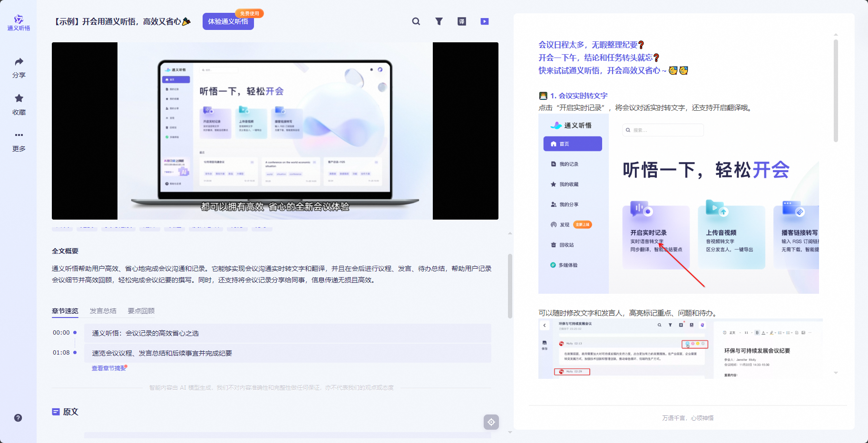Switch to the 发言总结 tab
The width and height of the screenshot is (868, 443).
103,311
